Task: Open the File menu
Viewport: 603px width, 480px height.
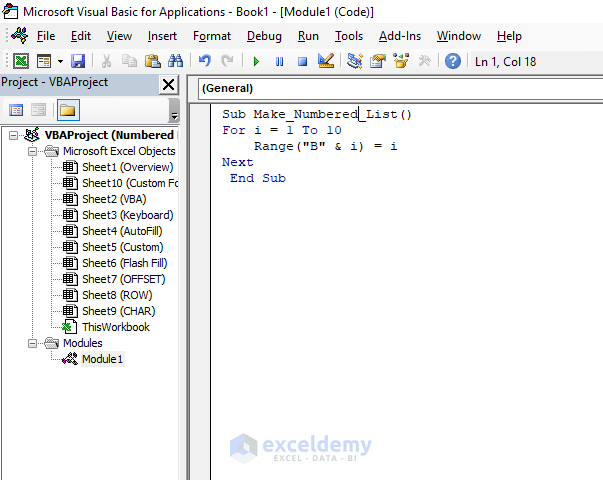Action: (46, 36)
